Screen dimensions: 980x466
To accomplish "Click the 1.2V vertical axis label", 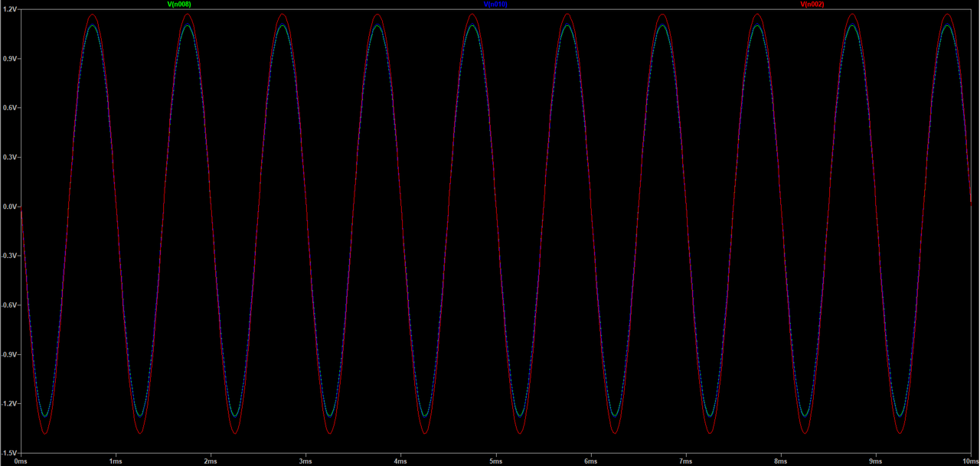I will (x=9, y=9).
